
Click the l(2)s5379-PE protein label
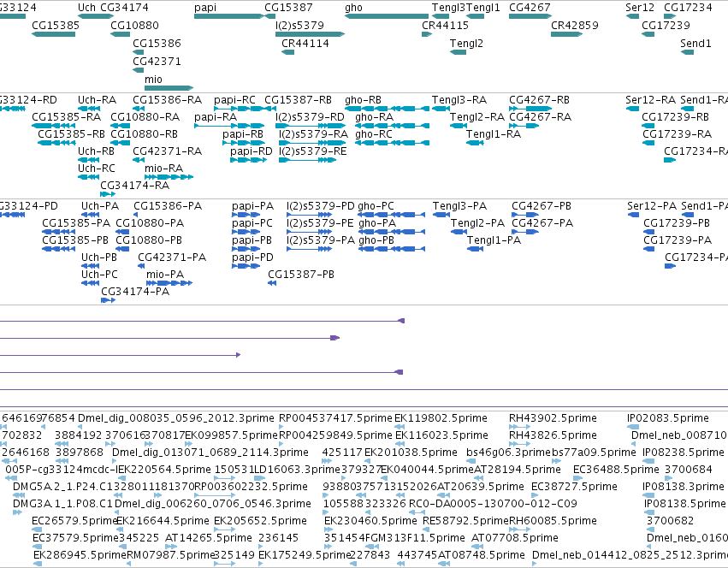coord(320,223)
